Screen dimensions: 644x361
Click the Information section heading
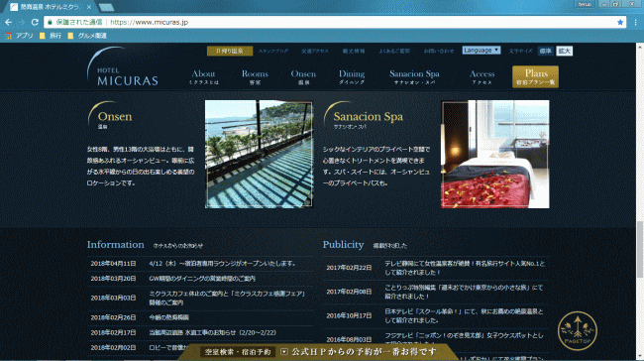click(115, 244)
